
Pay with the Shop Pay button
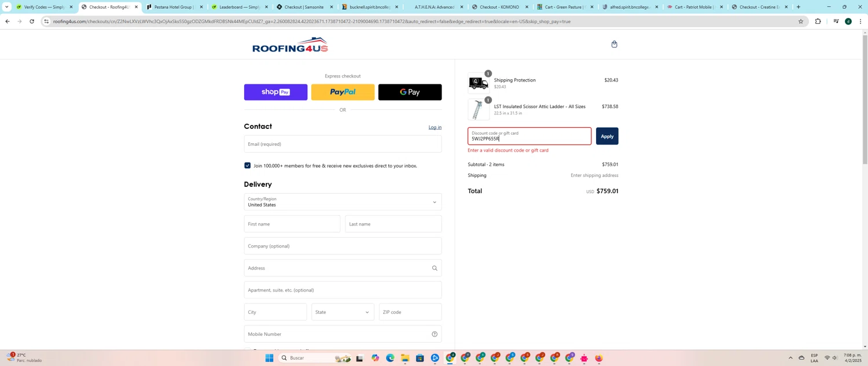275,92
